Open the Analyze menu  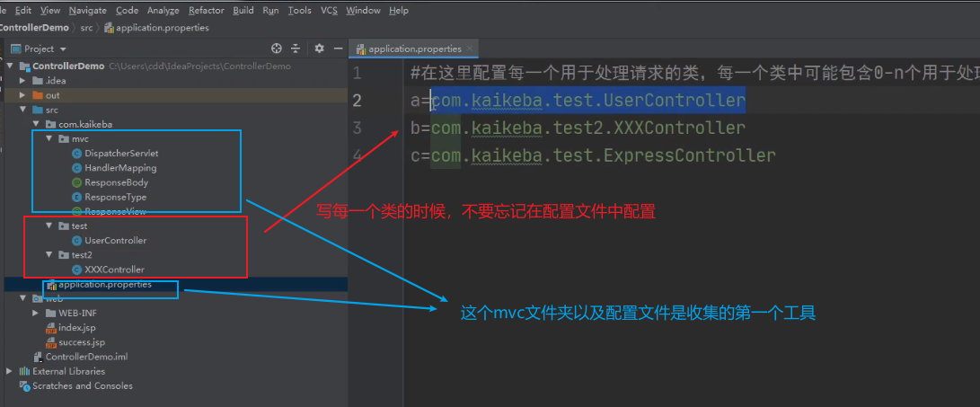tap(163, 11)
